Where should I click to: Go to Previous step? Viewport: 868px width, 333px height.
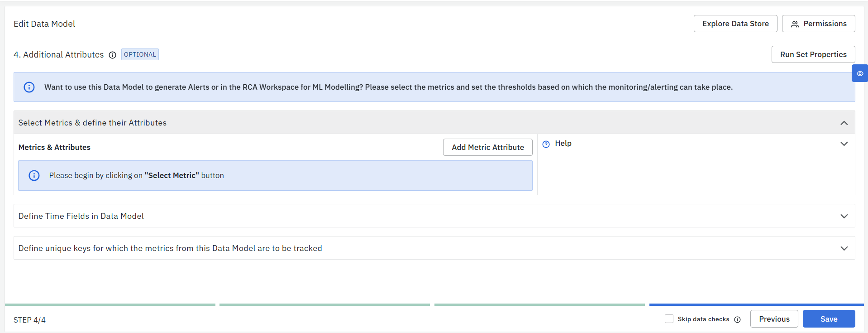[774, 319]
